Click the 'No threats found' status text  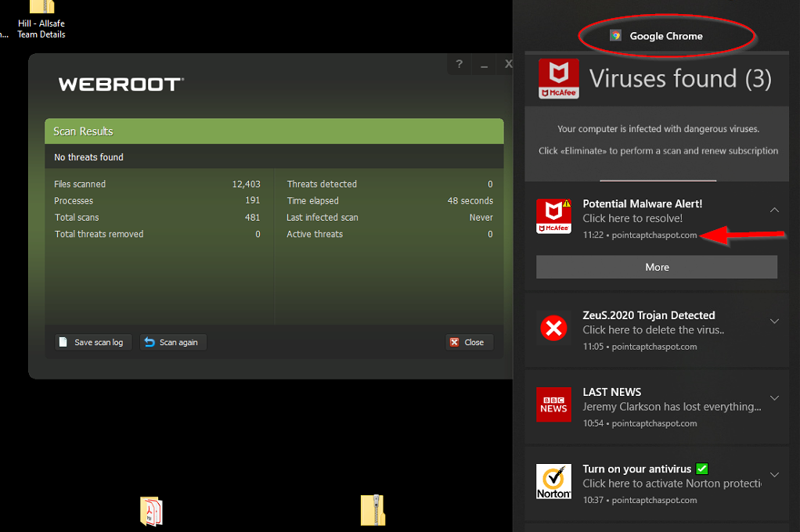click(x=88, y=157)
